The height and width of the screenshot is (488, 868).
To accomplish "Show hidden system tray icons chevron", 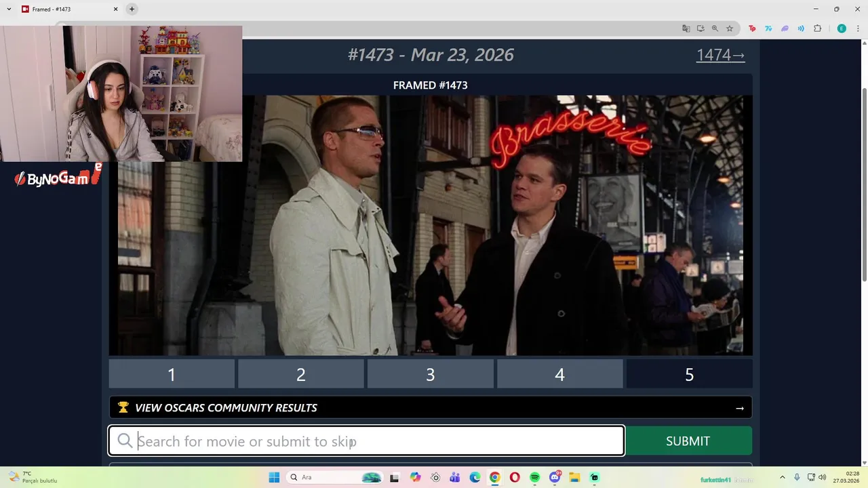I will pos(782,477).
